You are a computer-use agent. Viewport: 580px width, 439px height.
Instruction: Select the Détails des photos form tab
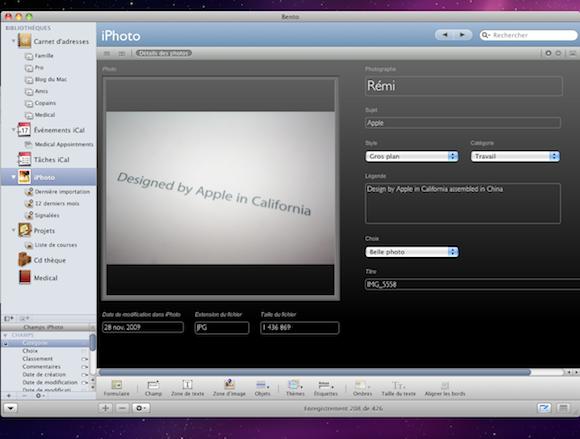pos(163,53)
